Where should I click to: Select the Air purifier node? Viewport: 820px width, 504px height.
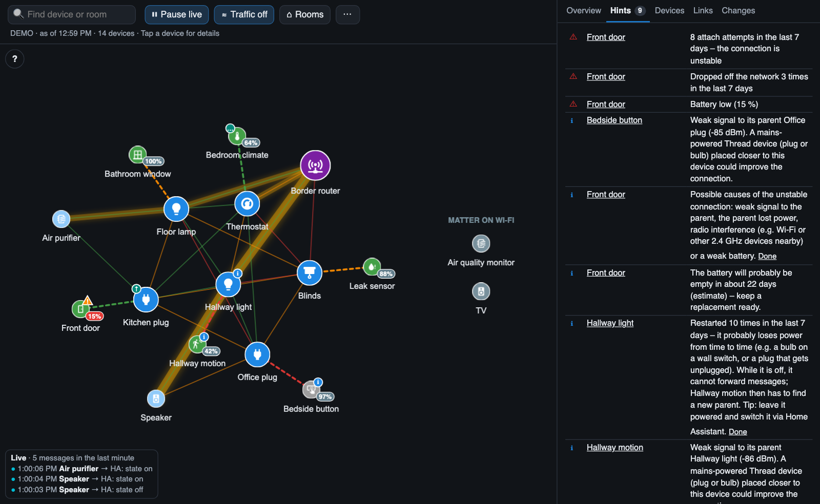click(61, 219)
